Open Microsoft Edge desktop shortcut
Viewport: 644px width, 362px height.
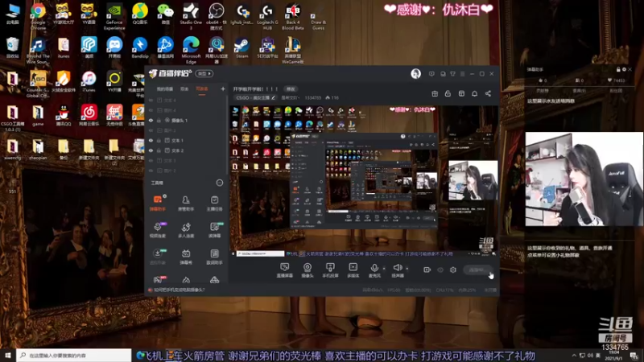(191, 50)
